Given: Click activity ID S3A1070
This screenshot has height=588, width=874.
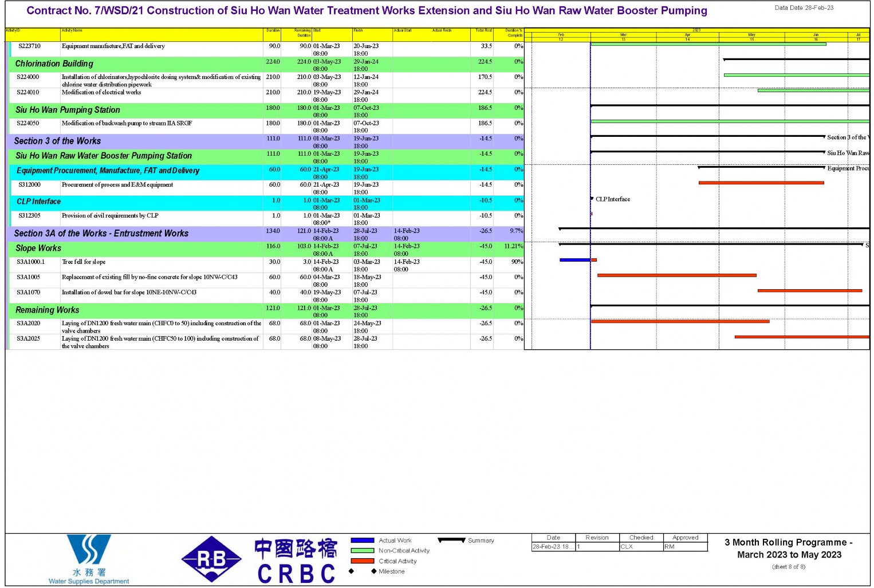Looking at the screenshot, I should click(x=29, y=293).
